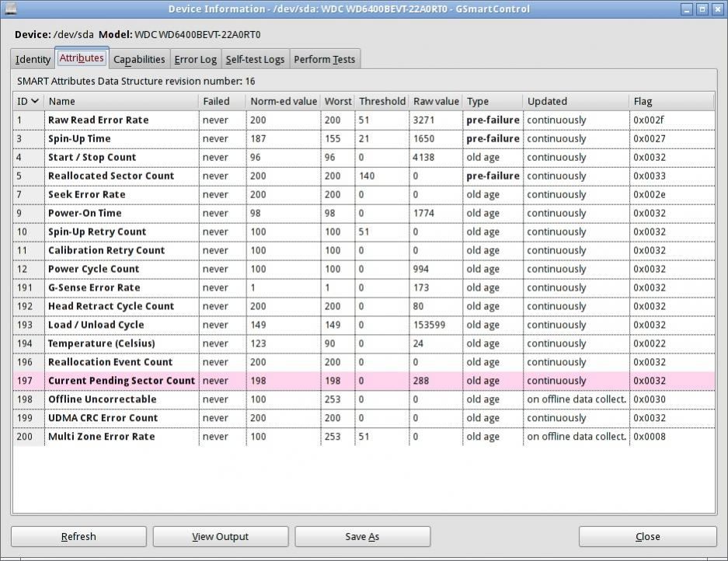Click the device model WDC WD6400BEVT-22A0RT0 label
This screenshot has width=728, height=561.
click(197, 34)
